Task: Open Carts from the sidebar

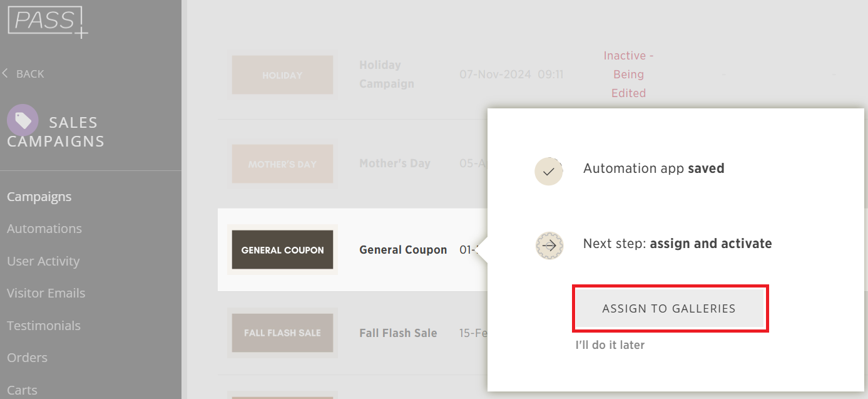Action: click(x=22, y=390)
